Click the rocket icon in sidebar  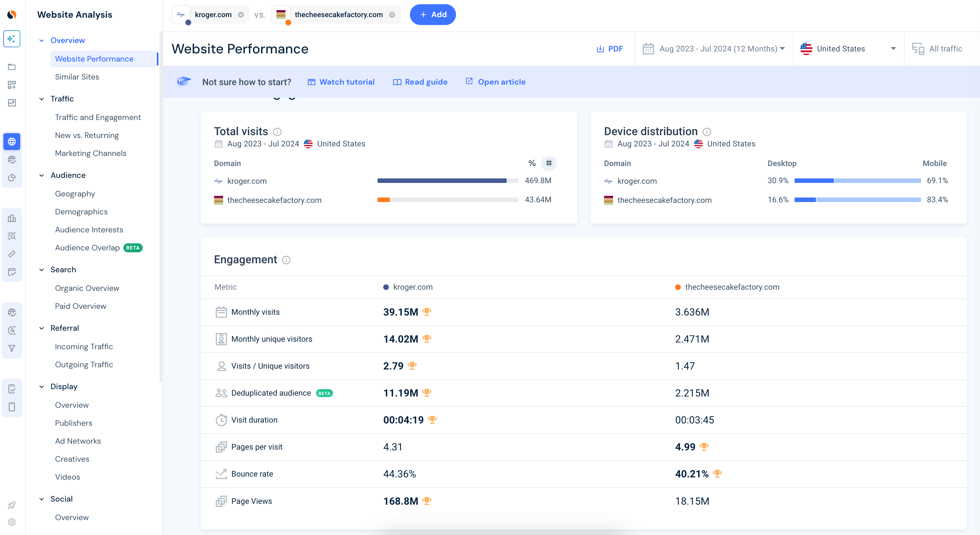[x=12, y=505]
